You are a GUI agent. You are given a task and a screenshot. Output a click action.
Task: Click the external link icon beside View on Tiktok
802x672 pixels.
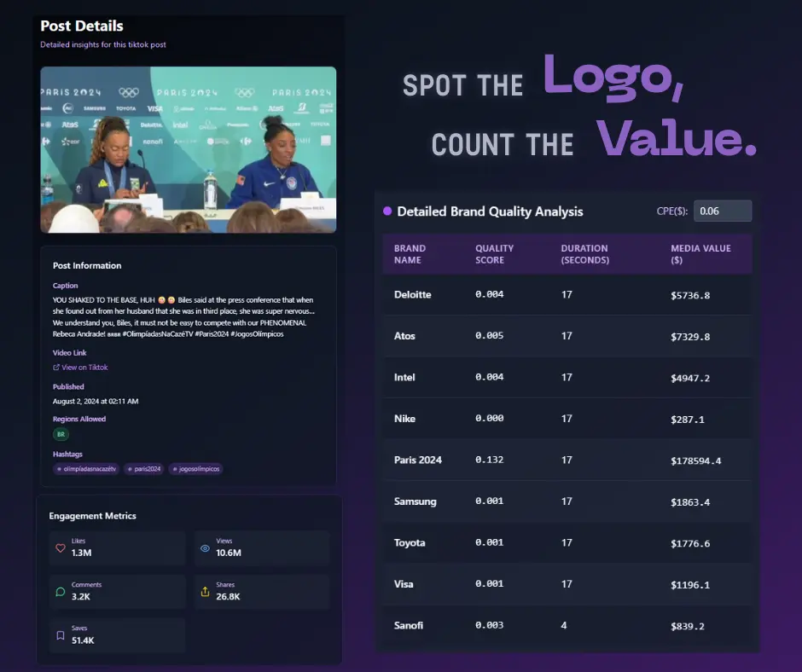56,368
